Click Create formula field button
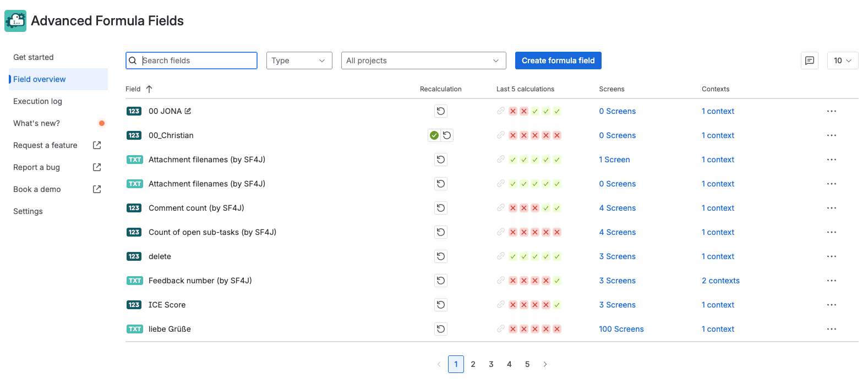 tap(558, 61)
